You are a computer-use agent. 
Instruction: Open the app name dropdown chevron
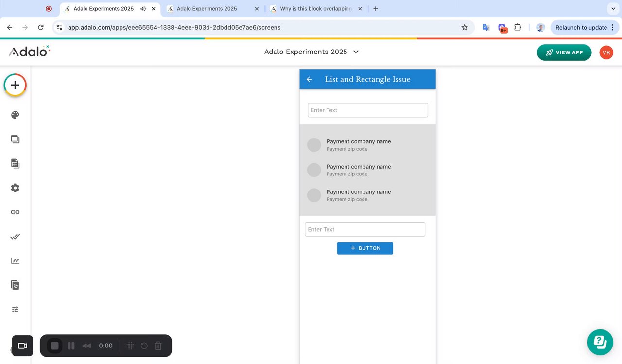coord(356,52)
